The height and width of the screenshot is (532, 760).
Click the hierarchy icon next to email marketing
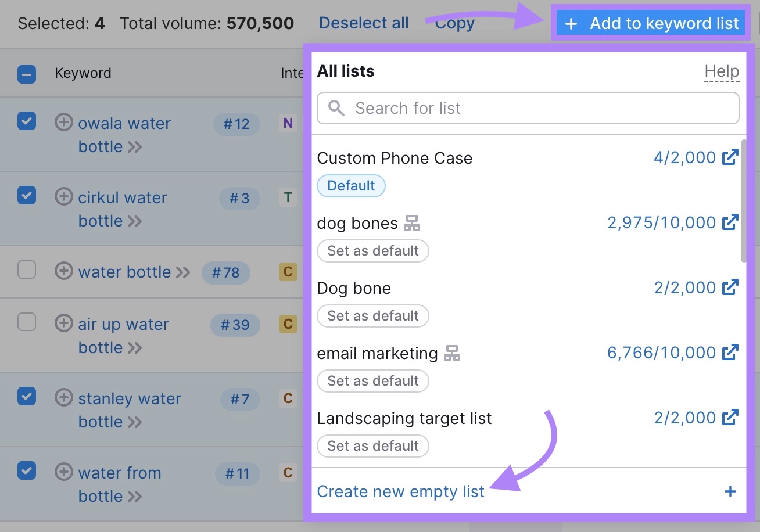(453, 353)
